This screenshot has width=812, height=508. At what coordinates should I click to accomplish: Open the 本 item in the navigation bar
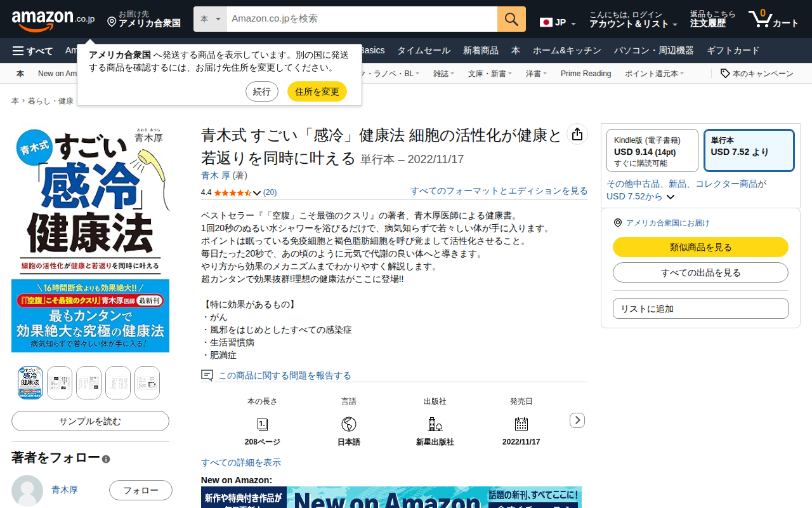[x=516, y=51]
